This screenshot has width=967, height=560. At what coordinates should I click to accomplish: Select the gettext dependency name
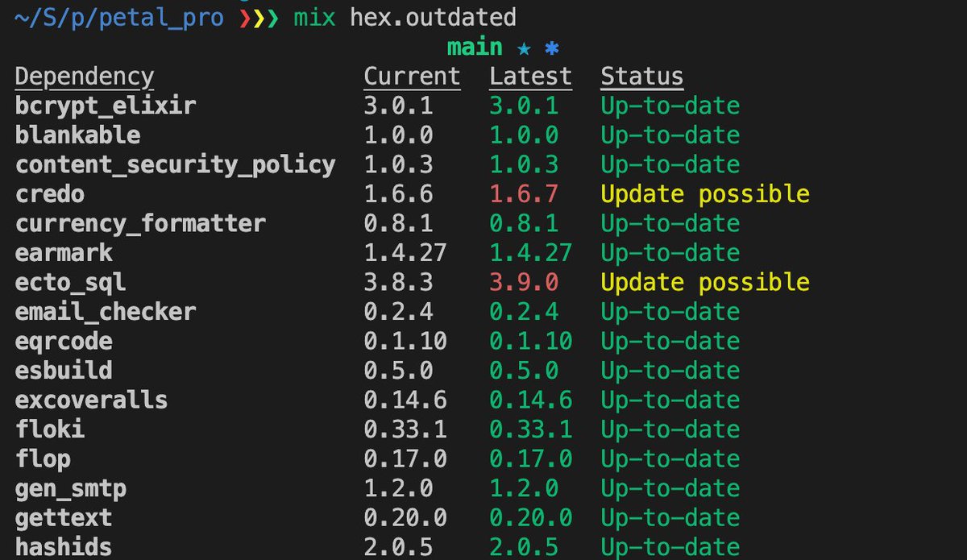[x=64, y=518]
